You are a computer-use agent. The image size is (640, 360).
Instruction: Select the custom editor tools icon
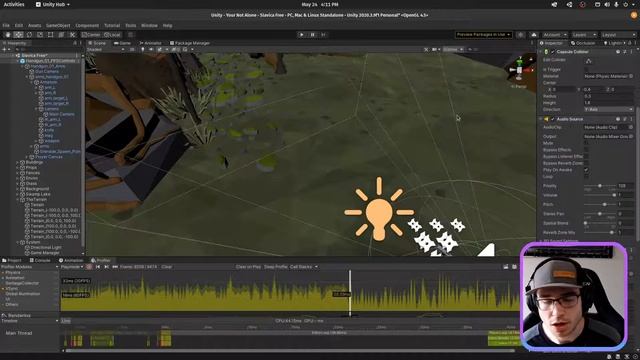[x=72, y=35]
